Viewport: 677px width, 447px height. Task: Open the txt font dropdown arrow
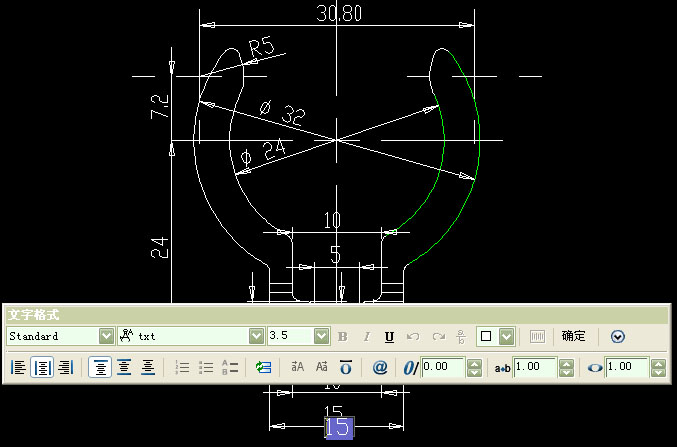(256, 336)
